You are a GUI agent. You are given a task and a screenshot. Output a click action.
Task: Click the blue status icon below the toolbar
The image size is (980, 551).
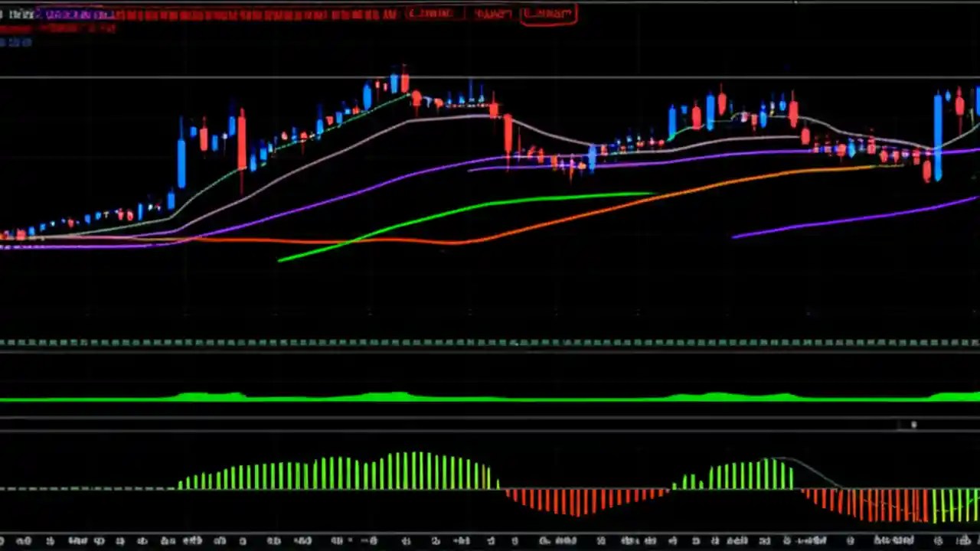pyautogui.click(x=17, y=42)
